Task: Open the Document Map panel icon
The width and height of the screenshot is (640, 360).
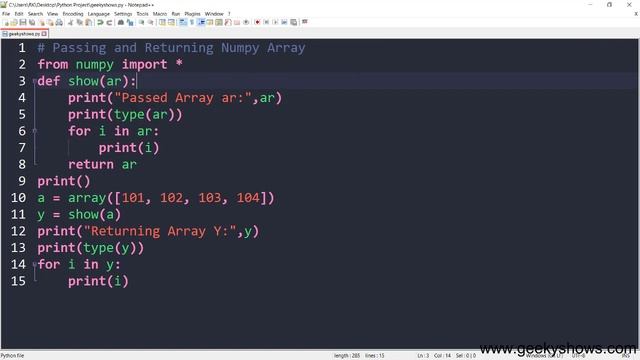Action: tap(219, 22)
